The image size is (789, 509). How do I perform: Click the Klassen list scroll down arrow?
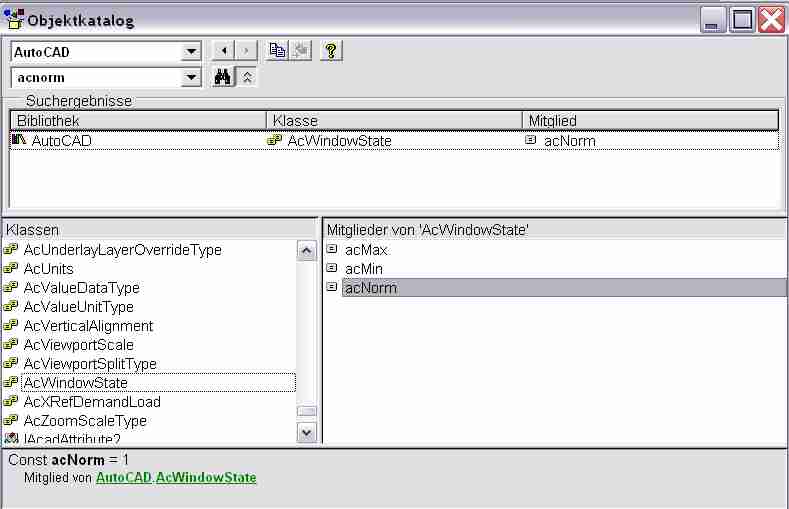tap(307, 433)
